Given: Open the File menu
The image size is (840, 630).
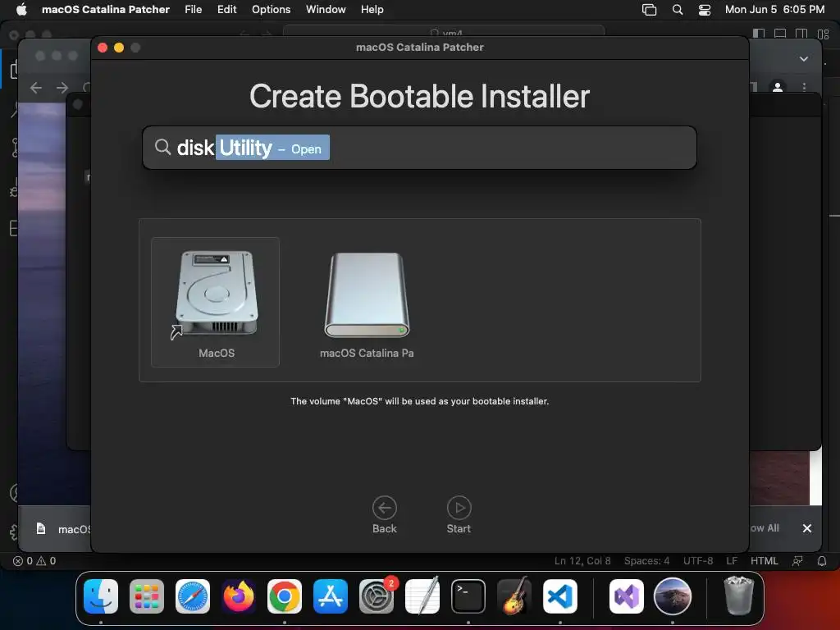Looking at the screenshot, I should 194,10.
